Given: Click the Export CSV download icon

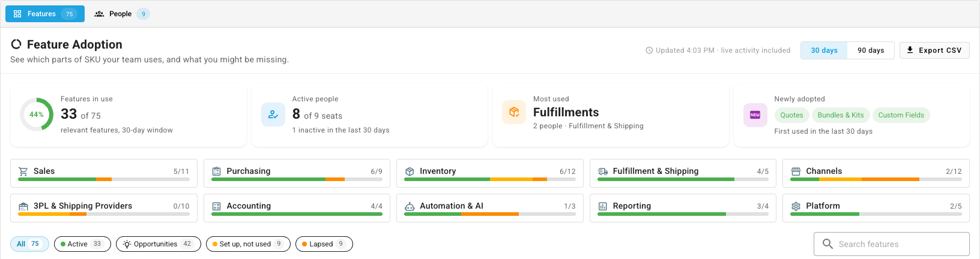Looking at the screenshot, I should [910, 50].
